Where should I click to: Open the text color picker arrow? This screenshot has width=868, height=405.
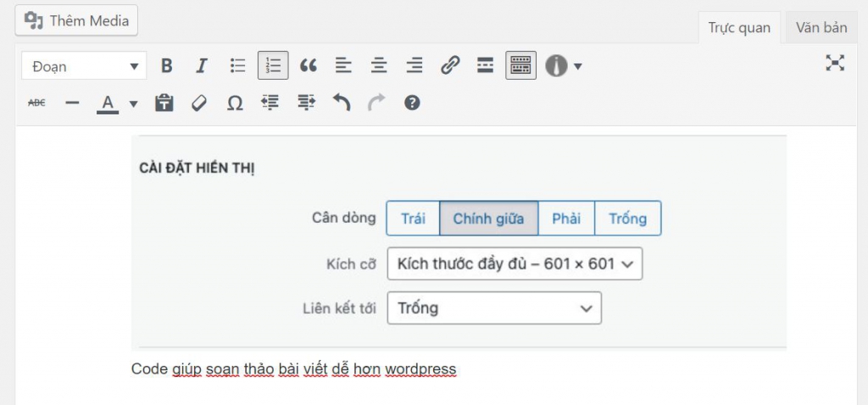pos(133,103)
